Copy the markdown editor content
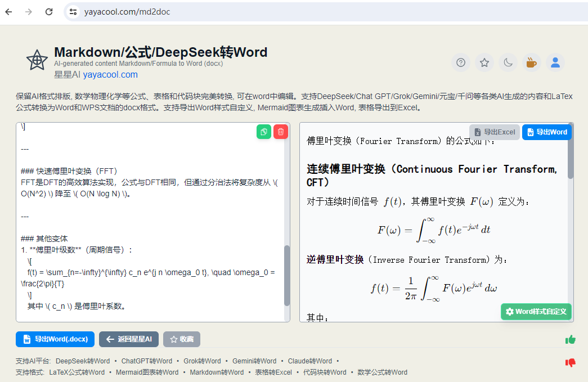The image size is (588, 382). point(264,132)
